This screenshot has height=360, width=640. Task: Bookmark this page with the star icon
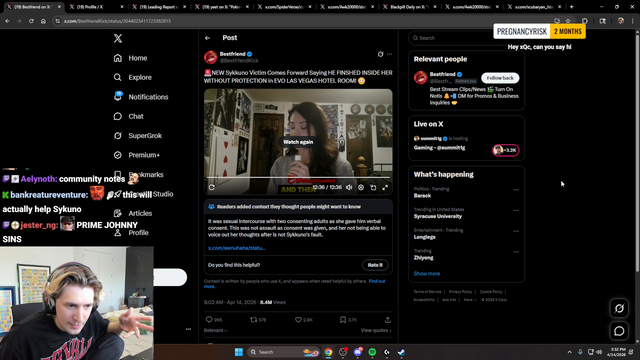pos(568,21)
